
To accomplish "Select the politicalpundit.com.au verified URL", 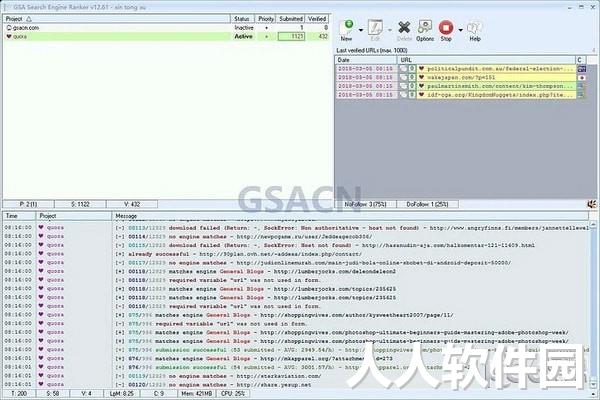I will (500, 69).
